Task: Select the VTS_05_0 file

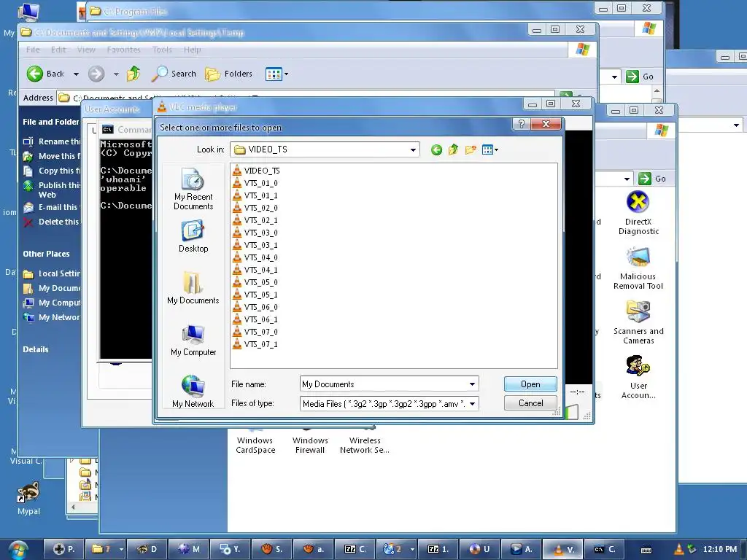Action: click(255, 282)
